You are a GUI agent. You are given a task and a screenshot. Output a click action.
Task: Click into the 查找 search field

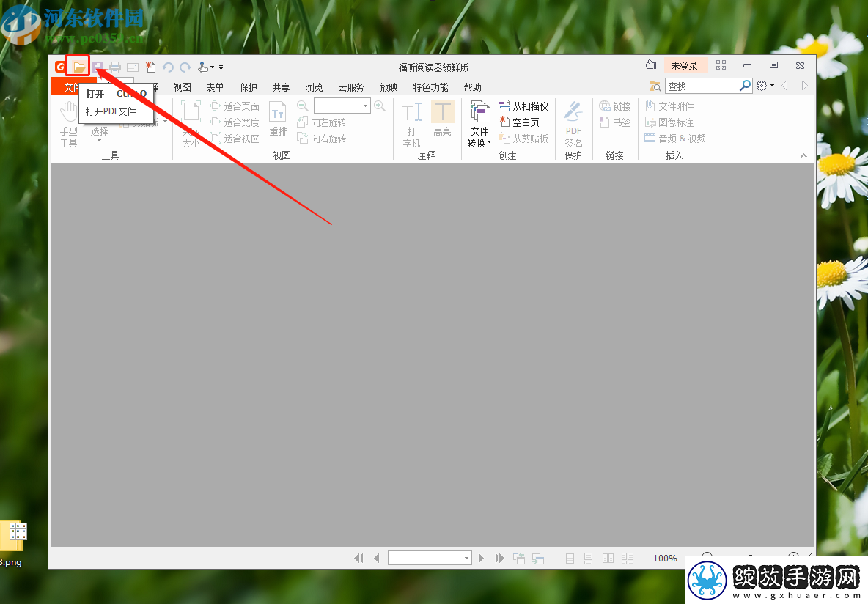[x=702, y=86]
